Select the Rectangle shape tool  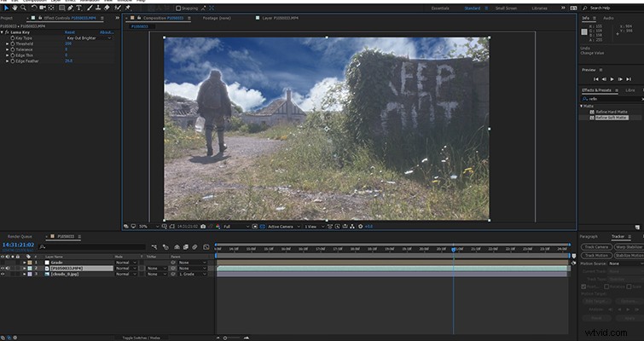pos(61,8)
